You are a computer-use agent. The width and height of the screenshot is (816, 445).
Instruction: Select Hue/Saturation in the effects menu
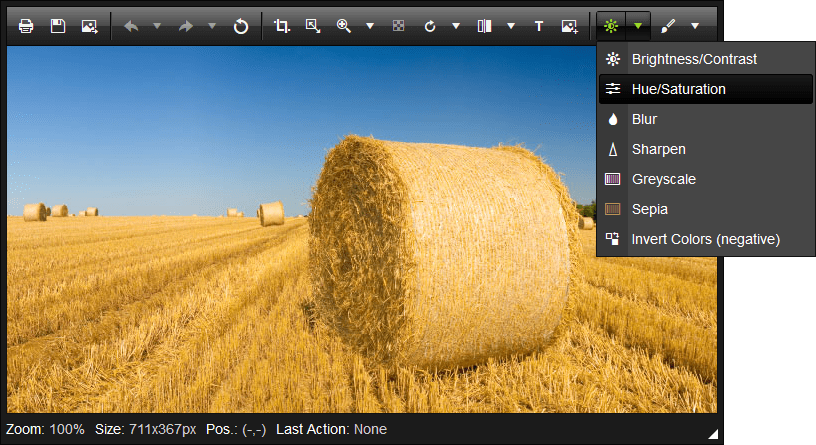point(679,89)
